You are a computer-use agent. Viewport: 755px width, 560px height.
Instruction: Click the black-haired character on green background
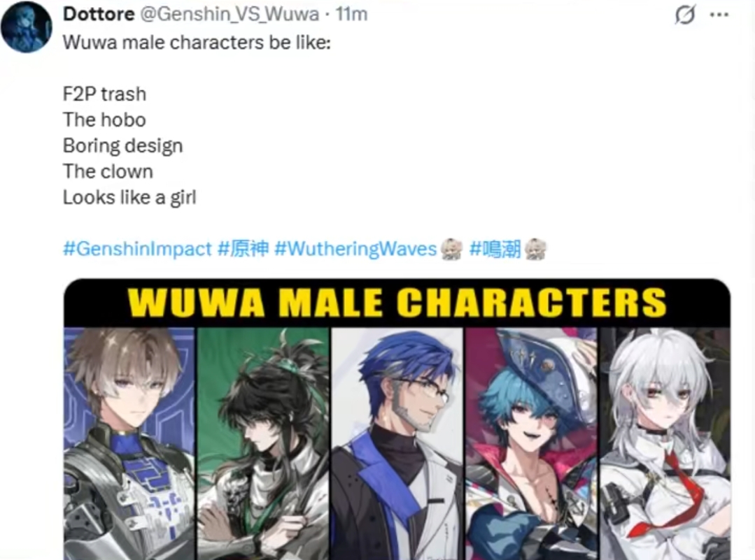pyautogui.click(x=263, y=443)
